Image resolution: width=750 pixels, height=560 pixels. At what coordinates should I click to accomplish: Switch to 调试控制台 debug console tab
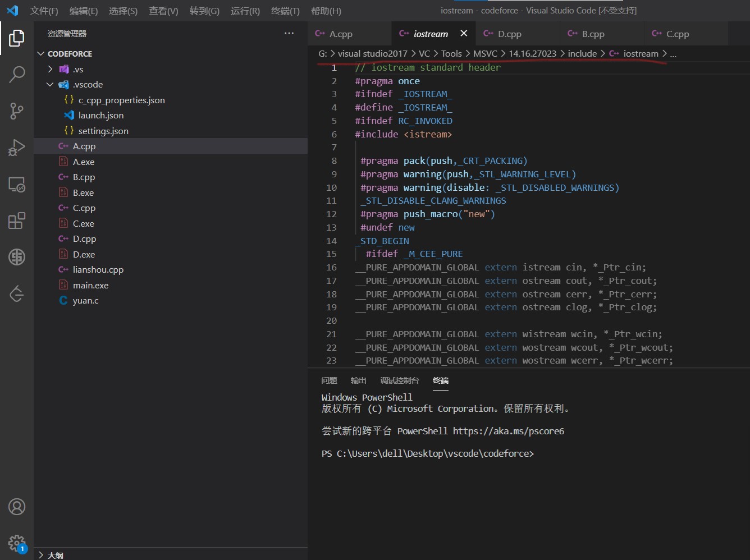coord(400,380)
